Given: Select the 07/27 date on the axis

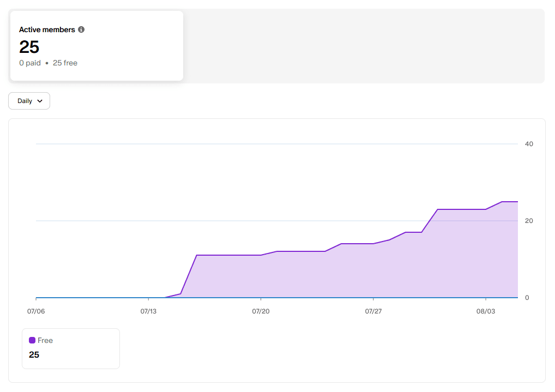Looking at the screenshot, I should click(x=373, y=311).
